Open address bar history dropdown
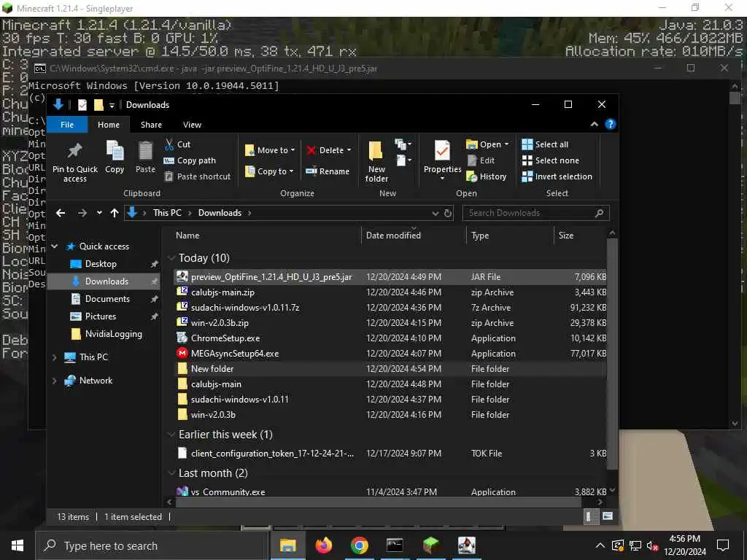This screenshot has width=747, height=560. click(435, 213)
